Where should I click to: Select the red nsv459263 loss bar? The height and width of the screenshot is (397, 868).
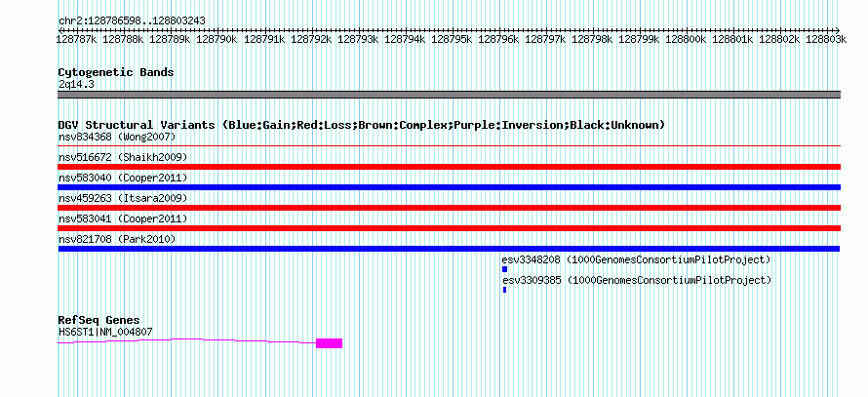(449, 208)
